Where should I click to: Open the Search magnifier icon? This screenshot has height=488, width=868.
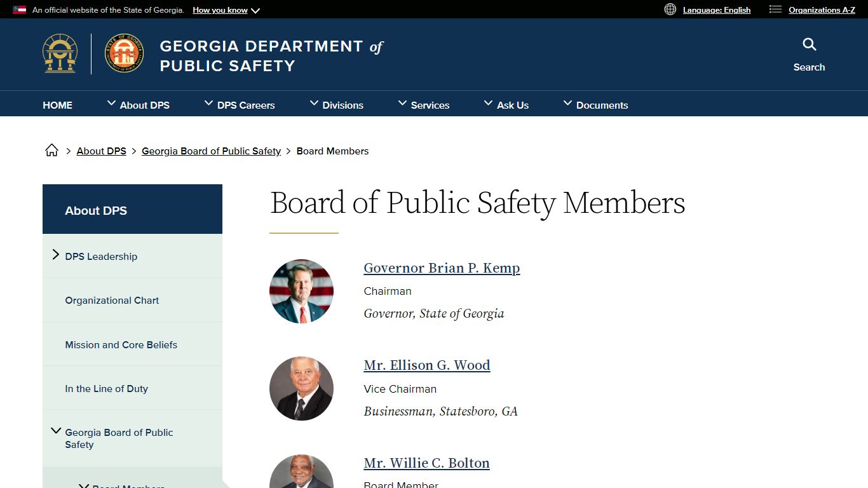tap(809, 44)
